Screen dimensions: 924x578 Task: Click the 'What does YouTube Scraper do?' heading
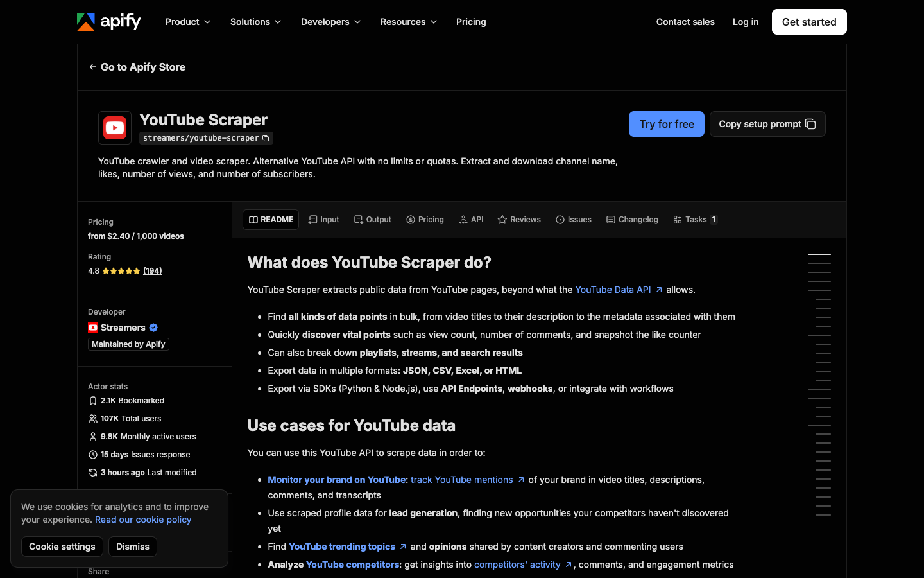(x=370, y=263)
